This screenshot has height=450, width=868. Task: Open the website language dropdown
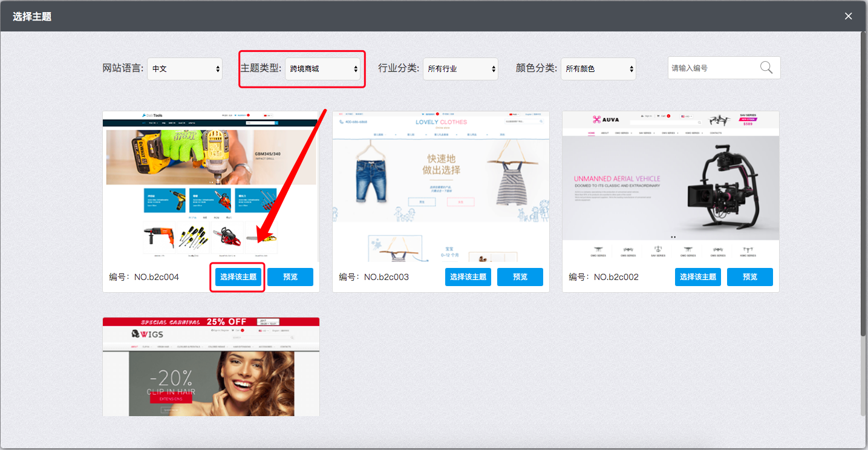pyautogui.click(x=184, y=69)
